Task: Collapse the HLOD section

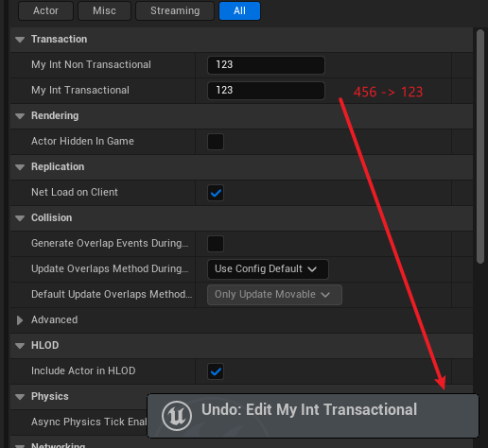Action: [20, 346]
